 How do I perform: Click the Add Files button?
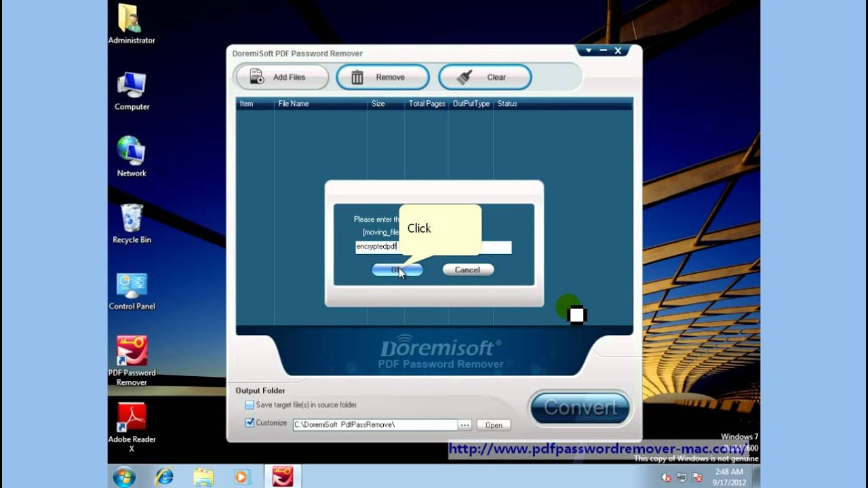[281, 77]
